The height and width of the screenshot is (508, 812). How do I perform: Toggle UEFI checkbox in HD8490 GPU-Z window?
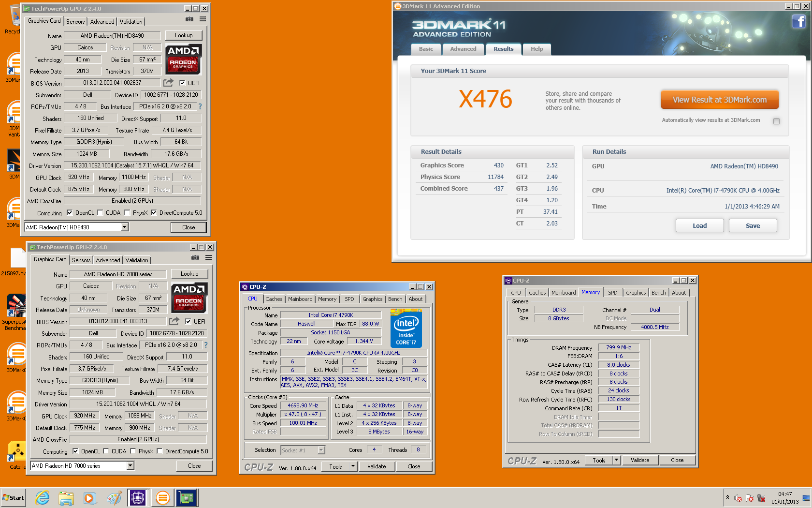click(x=182, y=83)
